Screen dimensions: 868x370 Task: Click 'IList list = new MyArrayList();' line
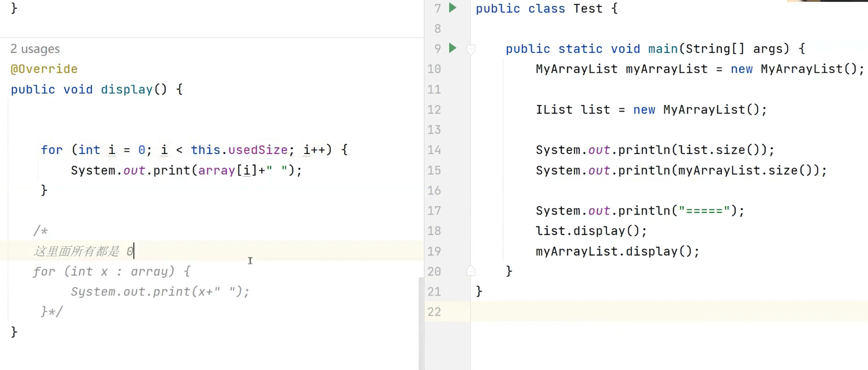tap(651, 110)
